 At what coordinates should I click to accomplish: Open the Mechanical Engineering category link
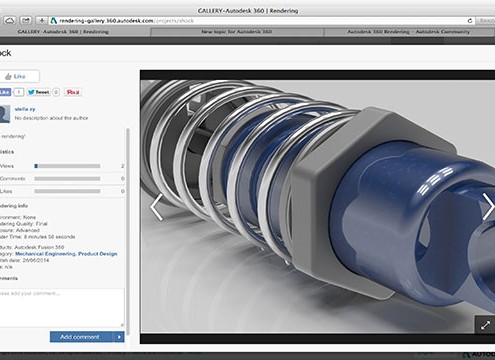(x=45, y=254)
